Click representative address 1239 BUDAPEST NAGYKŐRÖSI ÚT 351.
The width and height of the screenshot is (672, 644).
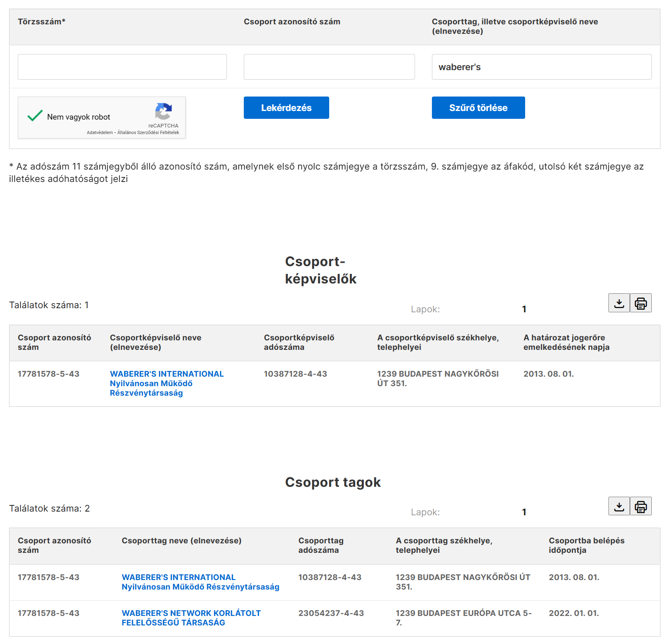point(438,378)
